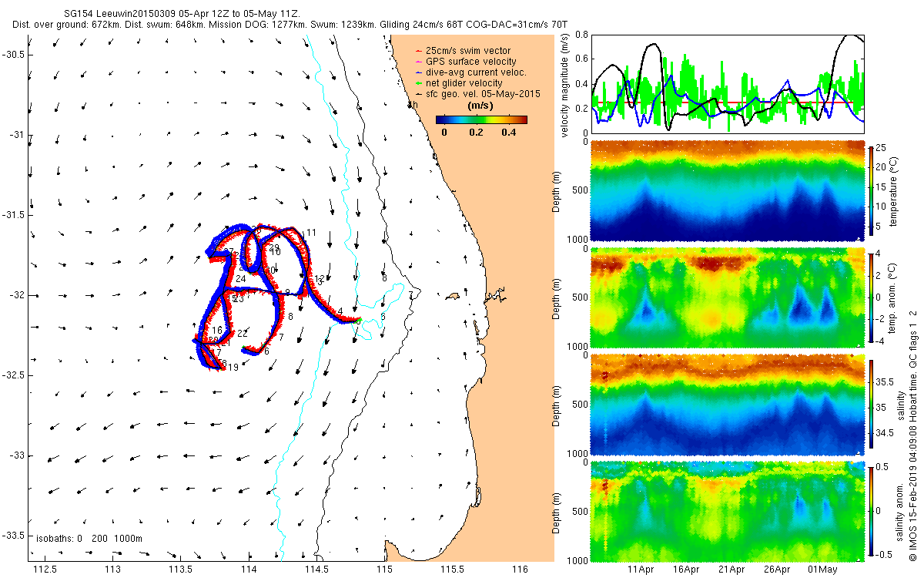Image resolution: width=924 pixels, height=578 pixels.
Task: Click date tick '21Apr' on time axis
Action: click(732, 570)
